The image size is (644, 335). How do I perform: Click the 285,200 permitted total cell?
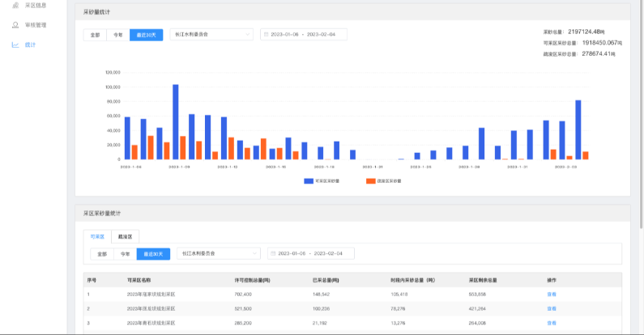point(243,323)
